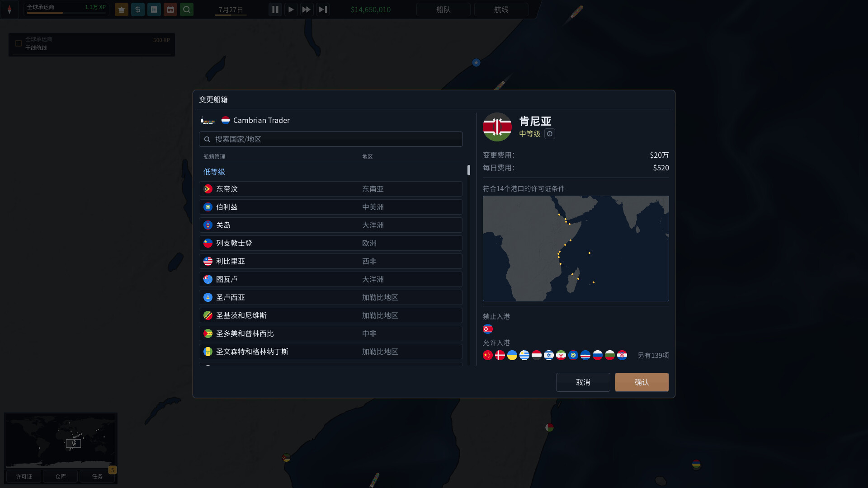Select 东帝汶 flag registry row

(330, 189)
